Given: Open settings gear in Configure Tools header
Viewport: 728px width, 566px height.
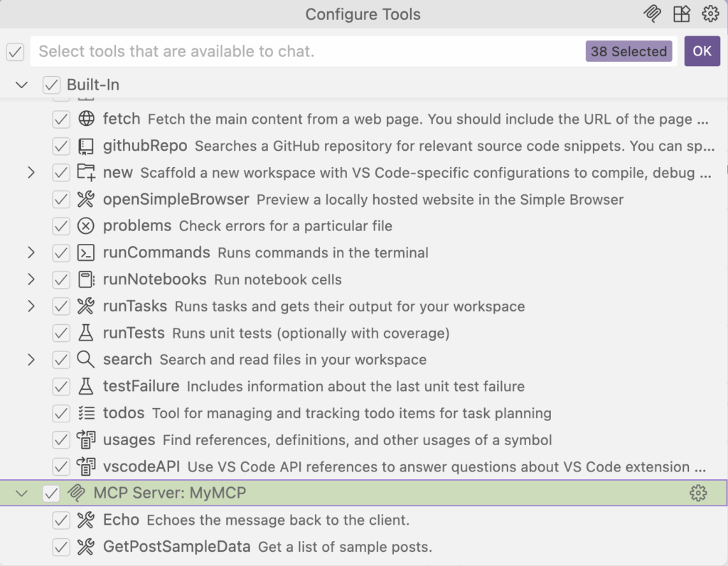Looking at the screenshot, I should (x=710, y=14).
